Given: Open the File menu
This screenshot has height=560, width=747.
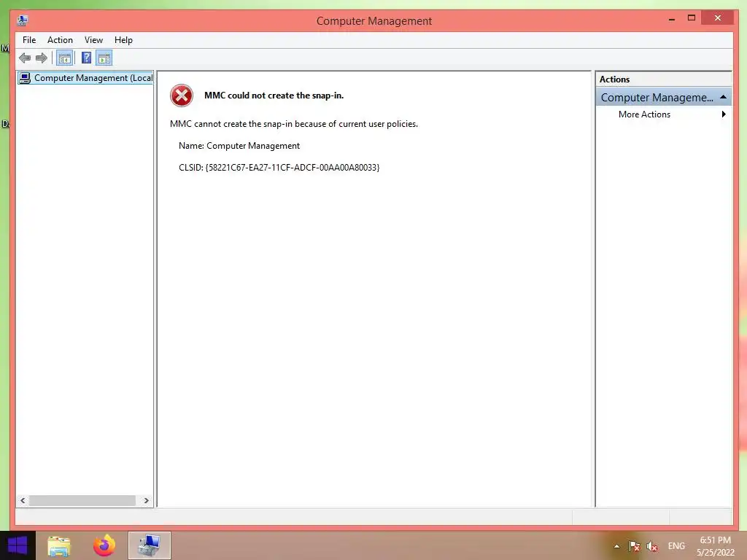Looking at the screenshot, I should tap(29, 40).
